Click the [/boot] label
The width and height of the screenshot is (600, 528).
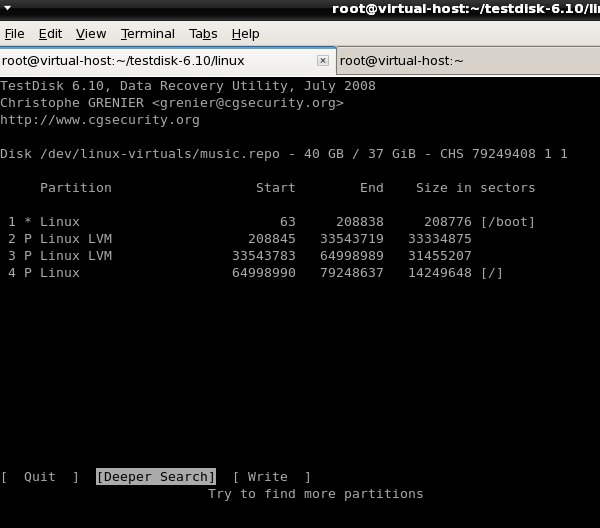click(507, 222)
